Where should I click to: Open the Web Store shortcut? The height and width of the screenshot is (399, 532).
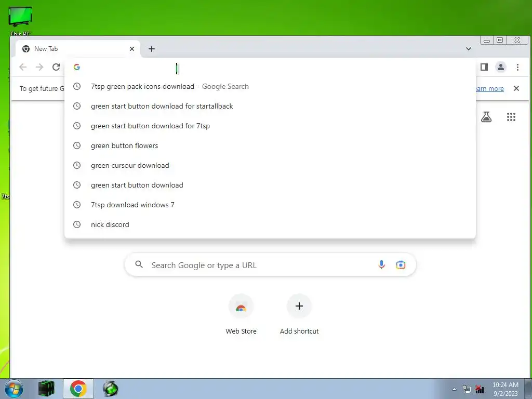241,314
